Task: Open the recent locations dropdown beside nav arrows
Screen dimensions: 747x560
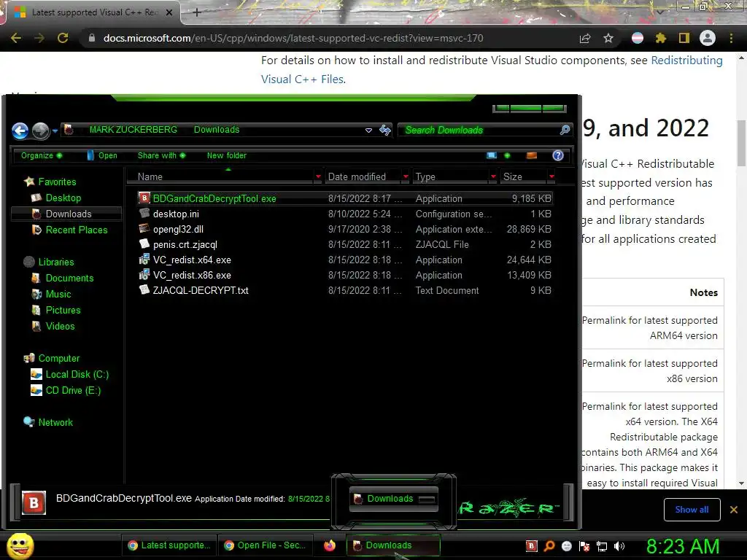Action: pyautogui.click(x=55, y=131)
